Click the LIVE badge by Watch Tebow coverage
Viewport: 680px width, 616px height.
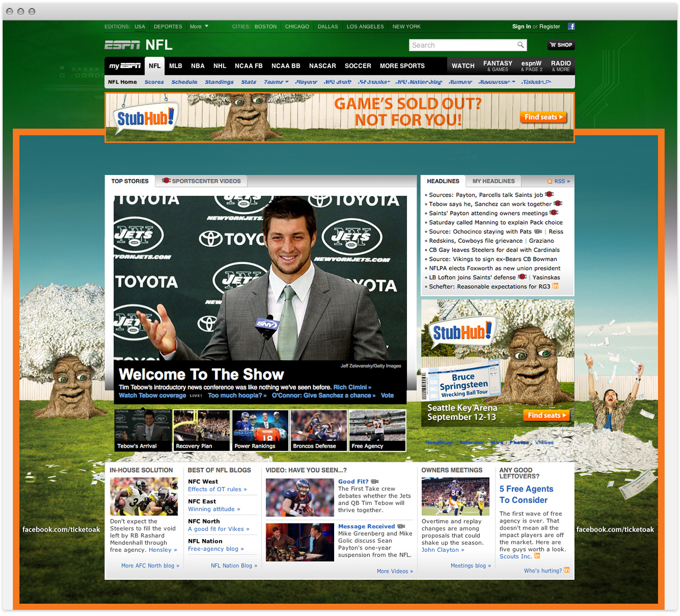(196, 396)
